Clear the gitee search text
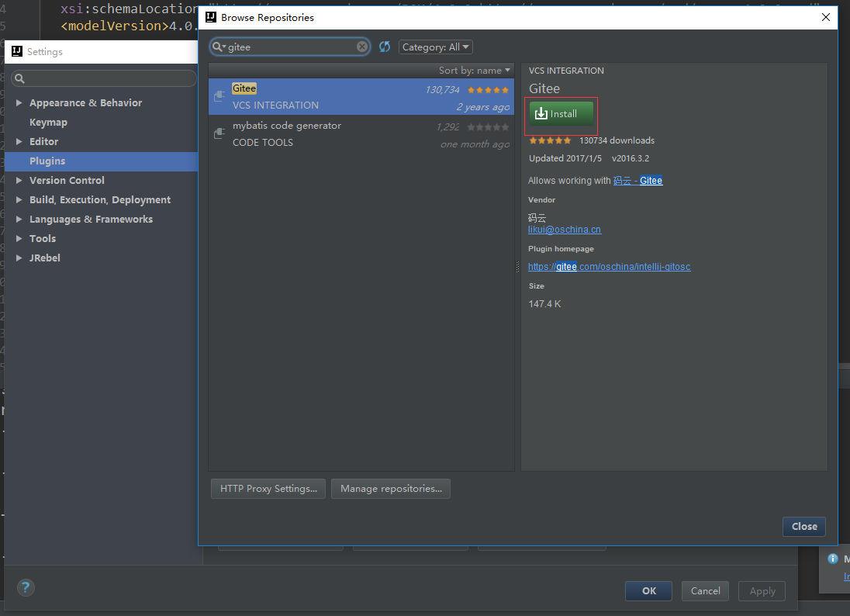Viewport: 850px width, 616px height. click(362, 47)
